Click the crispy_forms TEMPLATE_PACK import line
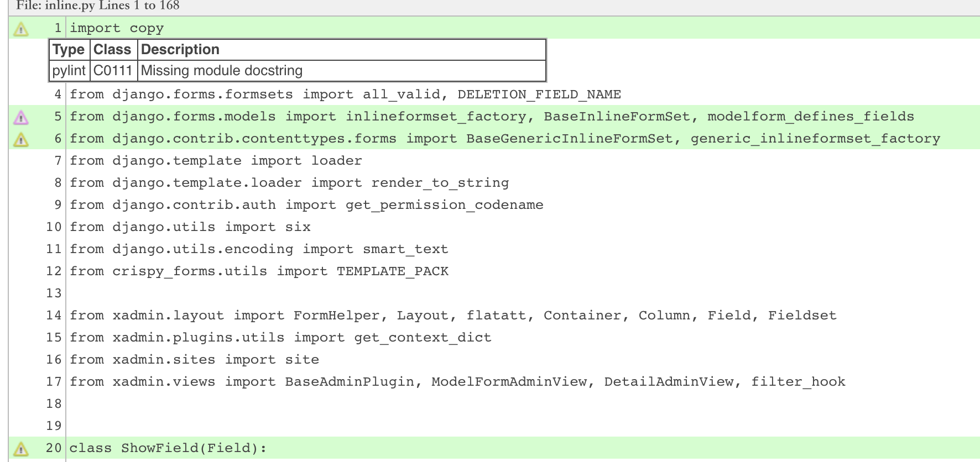980x462 pixels. 259,271
